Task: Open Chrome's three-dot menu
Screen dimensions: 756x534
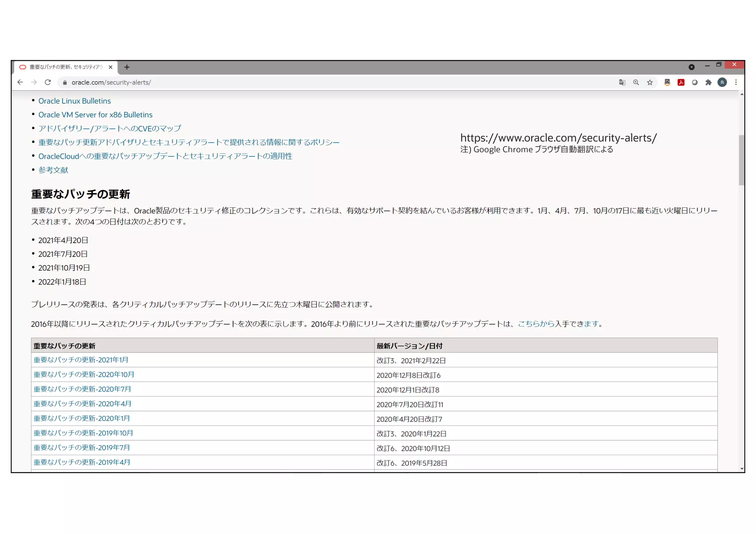Action: click(736, 82)
